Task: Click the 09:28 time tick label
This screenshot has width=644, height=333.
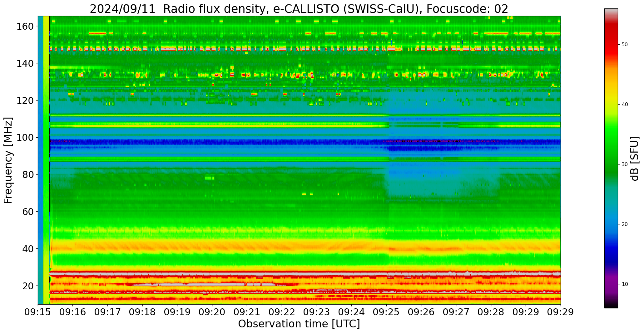Action: pyautogui.click(x=491, y=312)
